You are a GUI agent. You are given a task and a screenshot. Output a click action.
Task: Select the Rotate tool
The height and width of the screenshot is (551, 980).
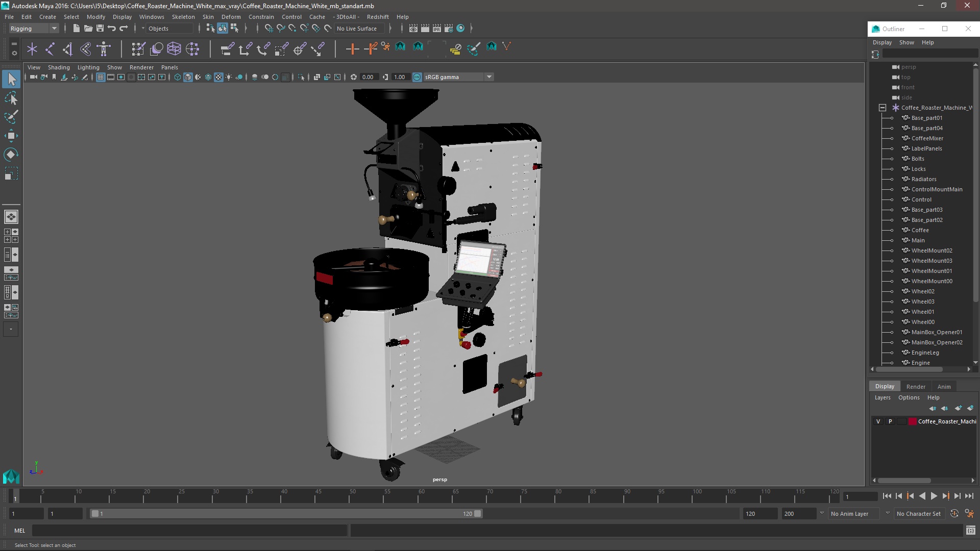11,155
